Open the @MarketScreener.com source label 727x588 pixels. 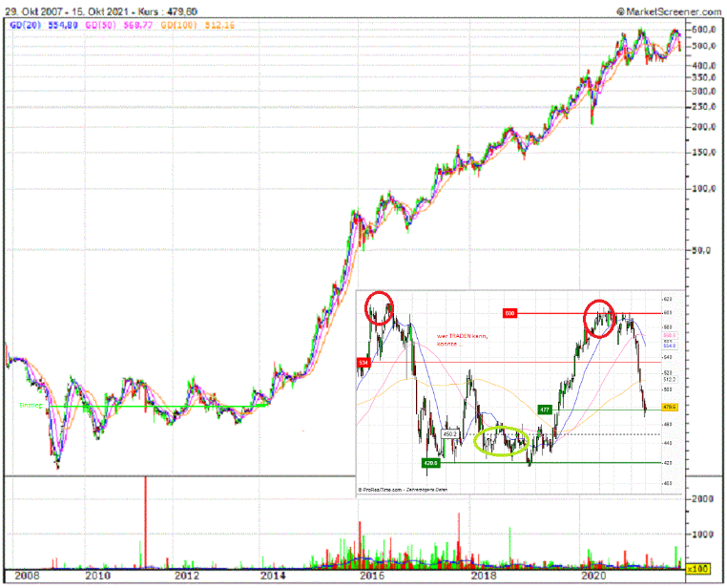click(669, 12)
